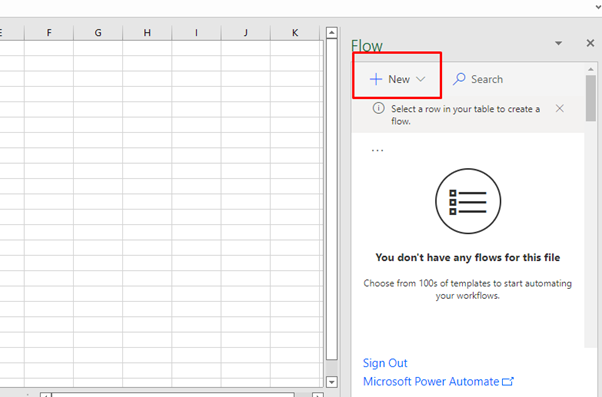Open the Microsoft Power Automate link

(438, 382)
